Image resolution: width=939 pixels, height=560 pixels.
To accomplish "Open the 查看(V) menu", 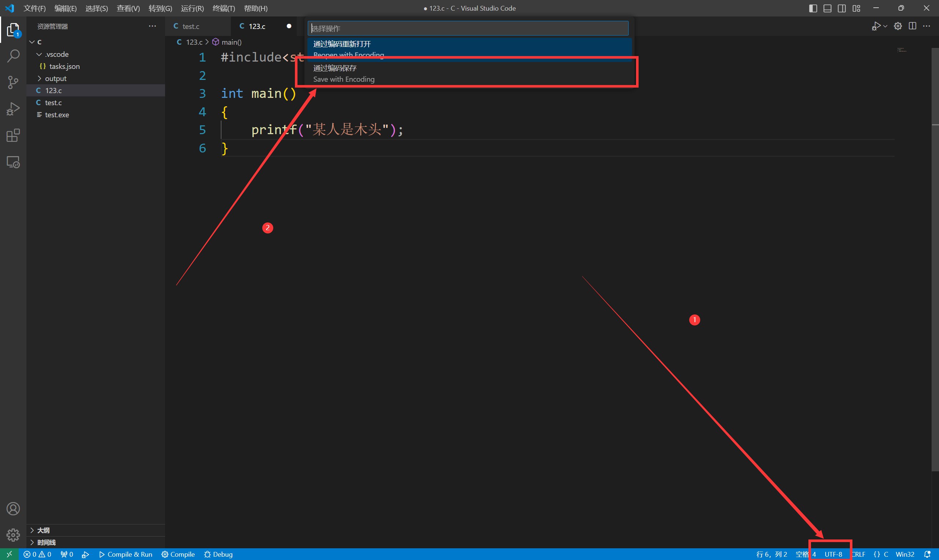I will tap(128, 8).
